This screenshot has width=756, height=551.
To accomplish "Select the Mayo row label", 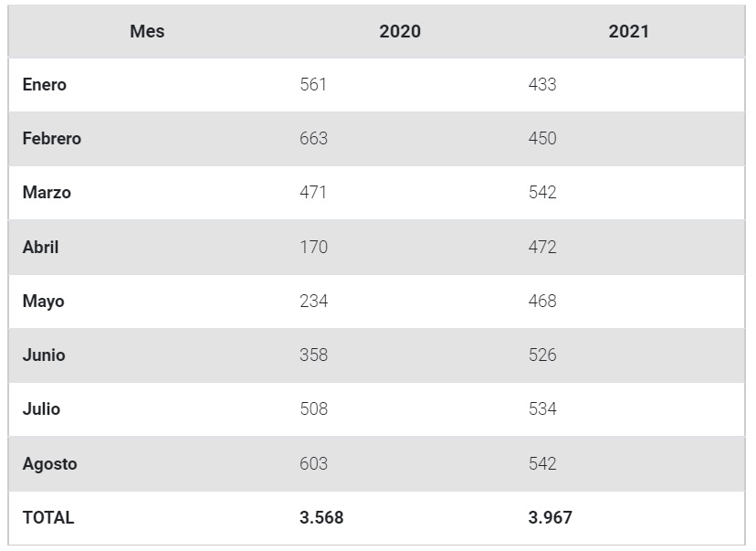I will coord(44,301).
